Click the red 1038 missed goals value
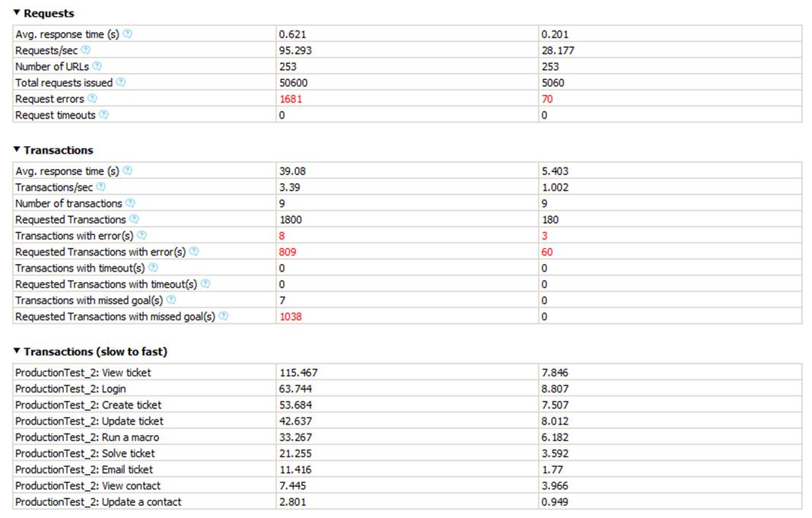The width and height of the screenshot is (812, 518). click(x=291, y=316)
